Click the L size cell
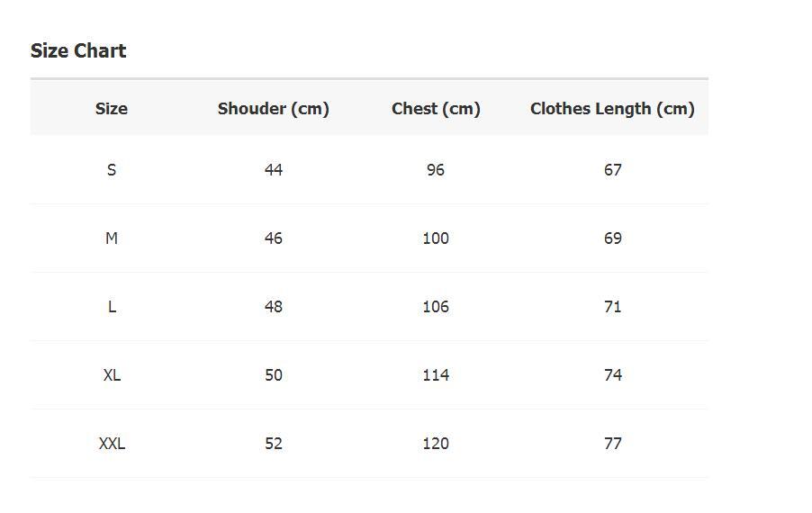This screenshot has width=812, height=513. click(112, 307)
